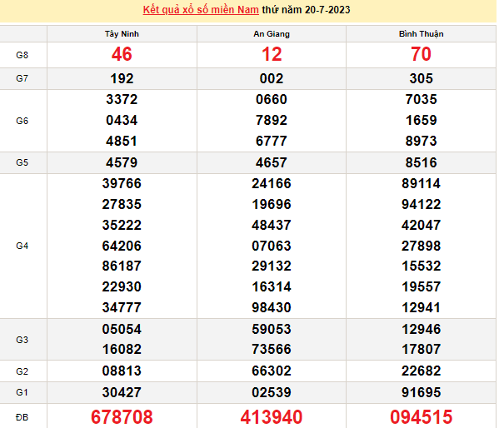Click the G3 number 73566
The image size is (504, 428).
272,350
